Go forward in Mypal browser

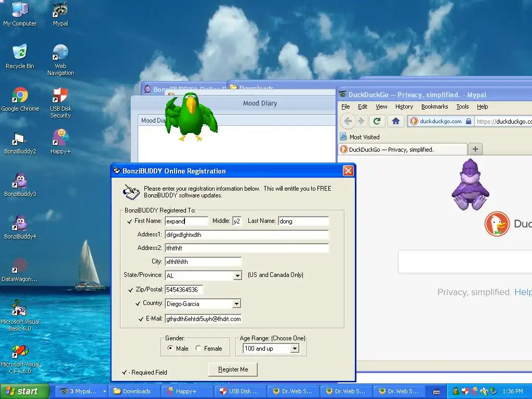[x=361, y=121]
